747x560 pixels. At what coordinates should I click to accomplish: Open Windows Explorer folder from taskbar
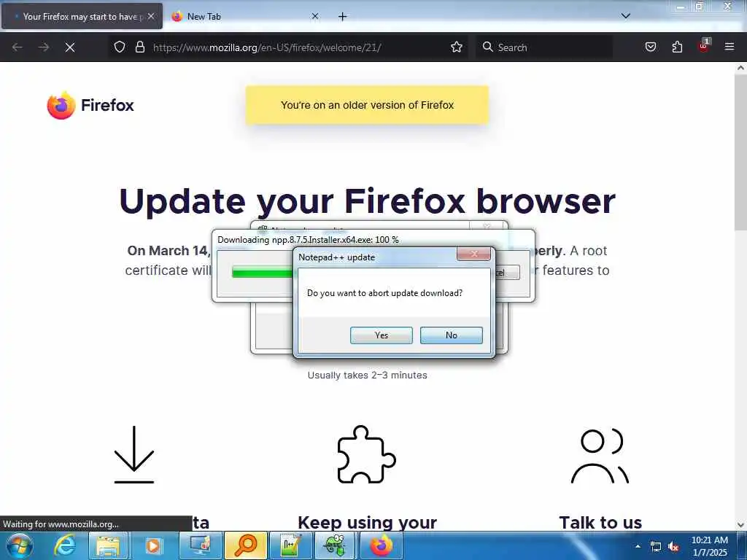[109, 545]
